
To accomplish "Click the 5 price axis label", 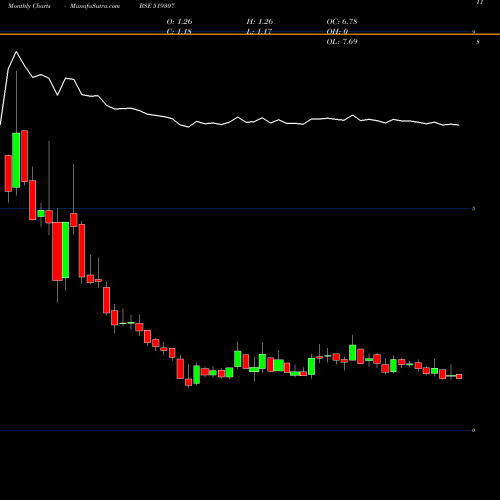I will coord(473,209).
